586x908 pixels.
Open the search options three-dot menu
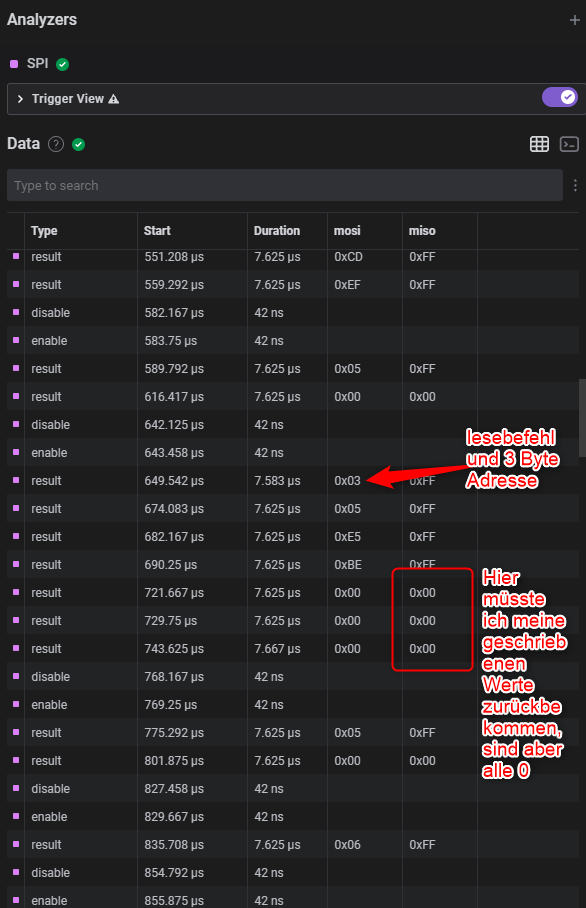[575, 185]
